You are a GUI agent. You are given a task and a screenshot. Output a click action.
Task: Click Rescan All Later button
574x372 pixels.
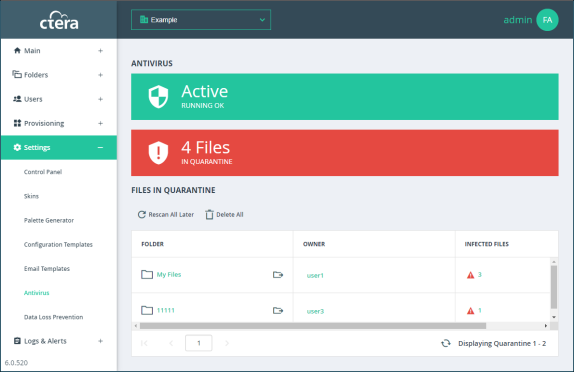pos(166,215)
